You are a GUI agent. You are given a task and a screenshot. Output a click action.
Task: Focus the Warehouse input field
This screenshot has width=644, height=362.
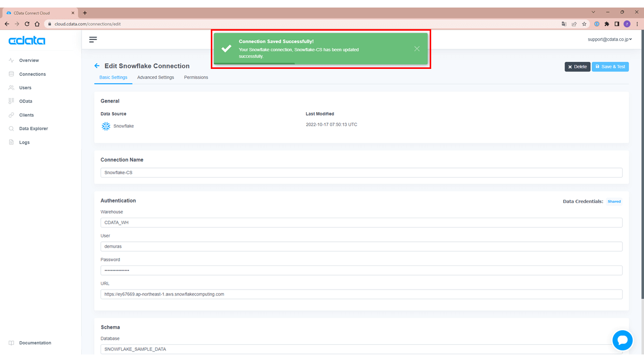coord(361,222)
